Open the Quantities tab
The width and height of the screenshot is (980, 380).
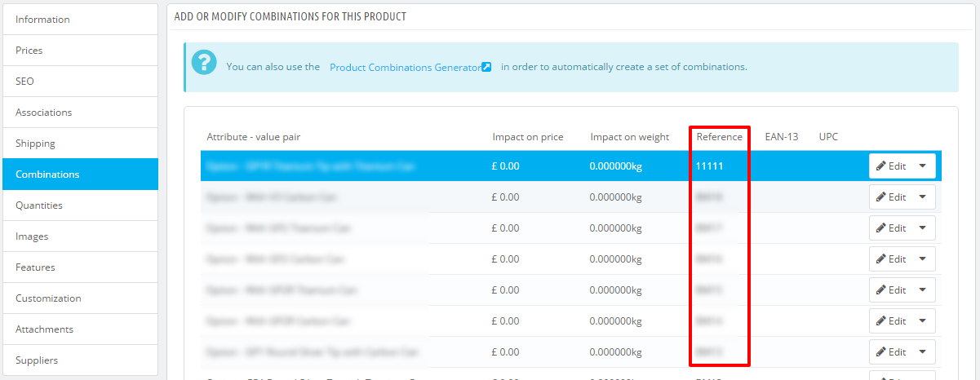(80, 205)
